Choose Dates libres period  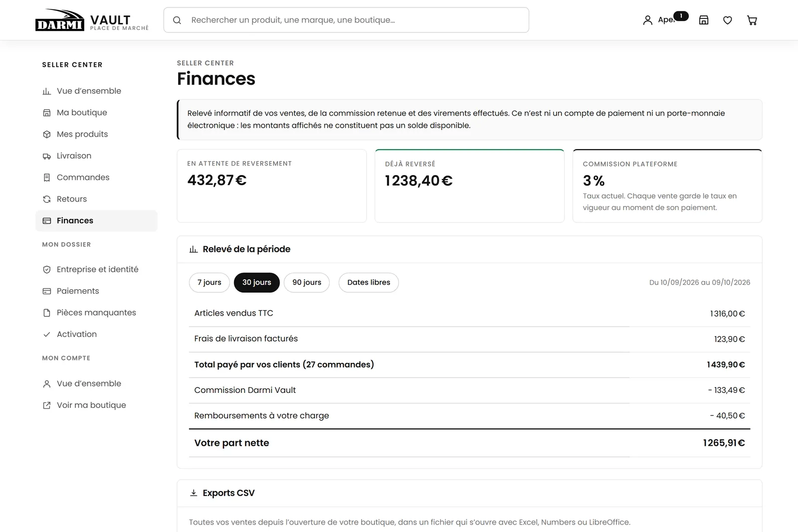click(x=369, y=282)
